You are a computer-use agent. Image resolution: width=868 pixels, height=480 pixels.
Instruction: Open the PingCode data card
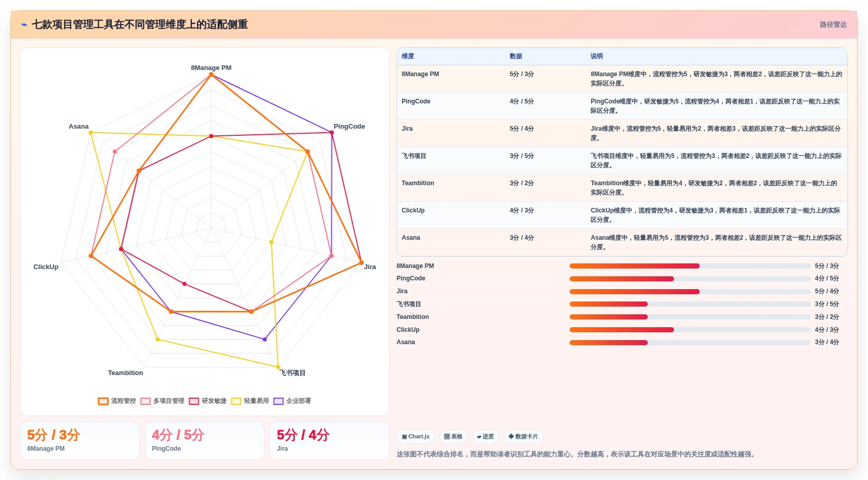click(x=205, y=440)
